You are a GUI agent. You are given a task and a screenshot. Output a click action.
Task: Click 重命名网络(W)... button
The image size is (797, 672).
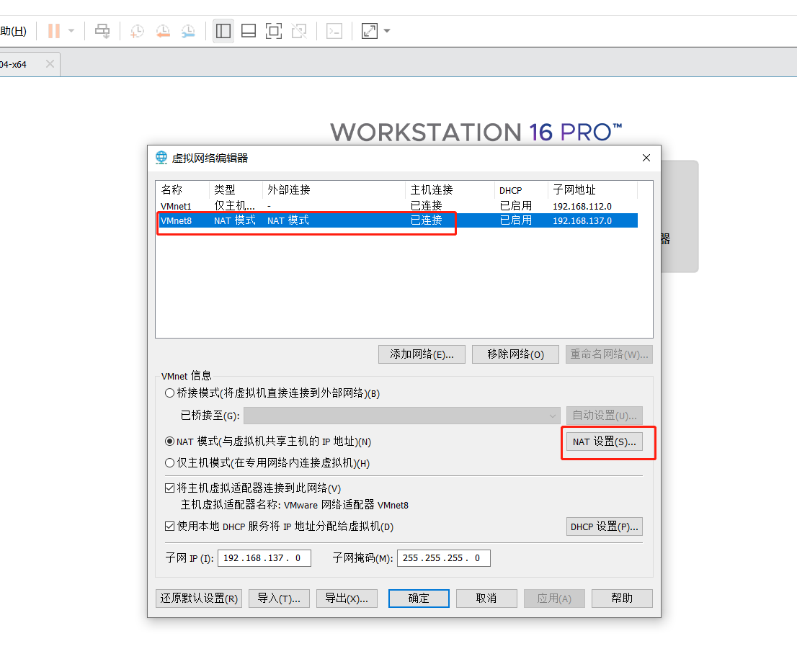pos(609,354)
